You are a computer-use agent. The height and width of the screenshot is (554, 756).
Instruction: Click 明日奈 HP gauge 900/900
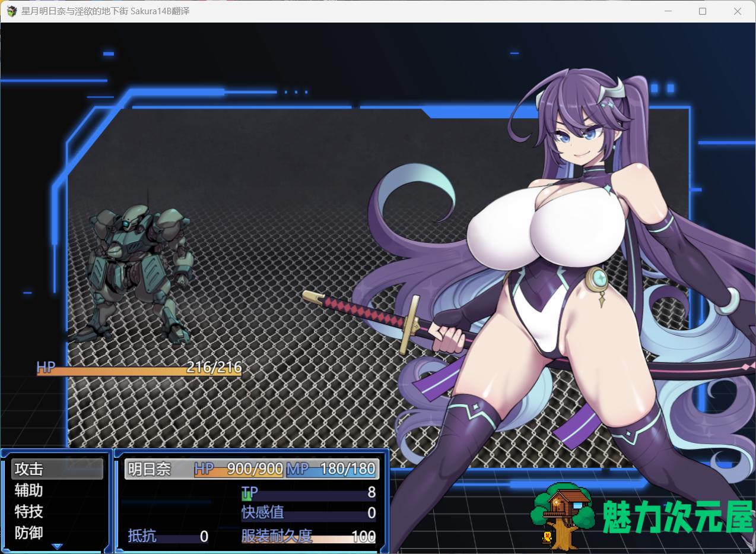239,469
